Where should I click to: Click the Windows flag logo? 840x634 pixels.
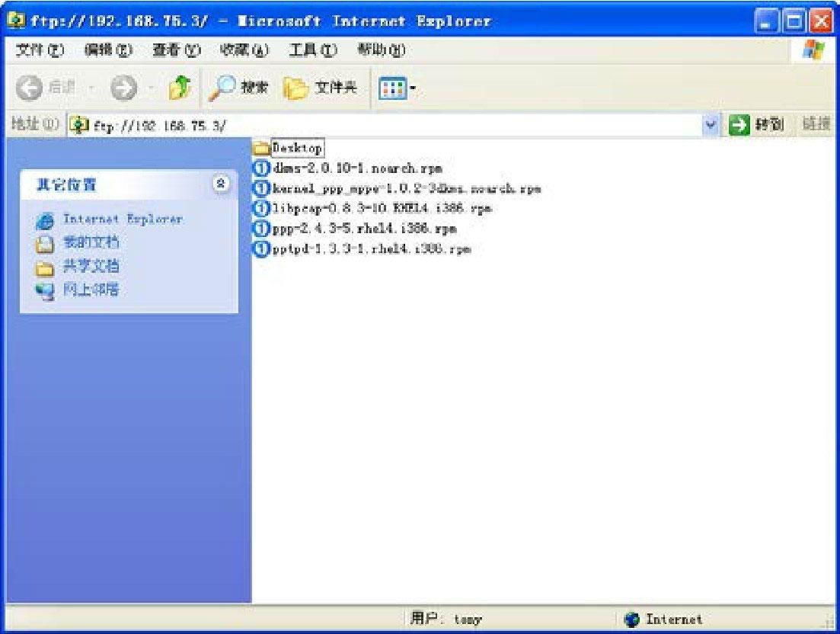pos(814,50)
